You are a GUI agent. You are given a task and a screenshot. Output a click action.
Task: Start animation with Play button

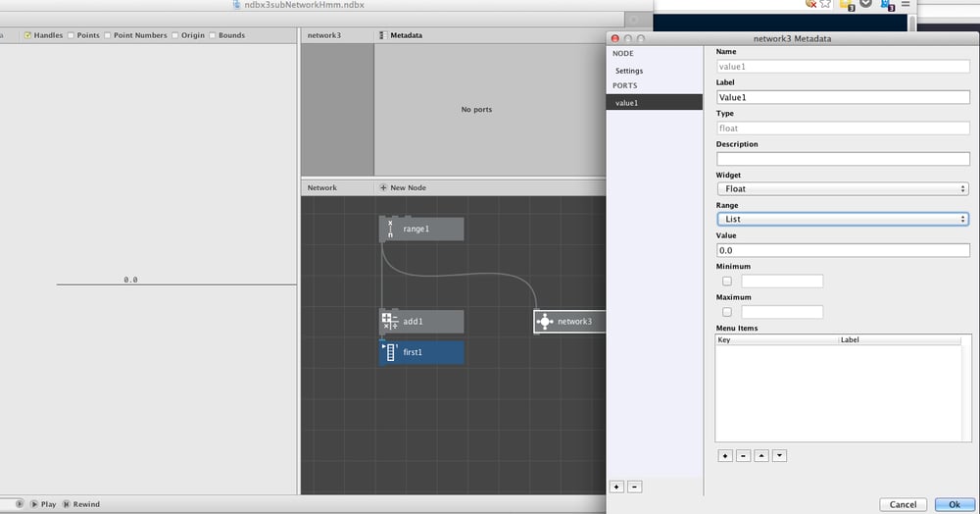coord(42,504)
